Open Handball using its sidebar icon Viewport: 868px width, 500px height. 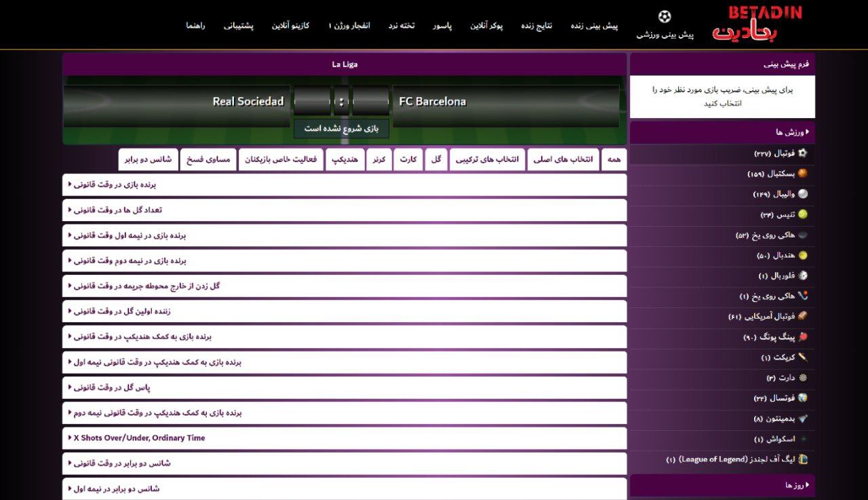pyautogui.click(x=803, y=255)
